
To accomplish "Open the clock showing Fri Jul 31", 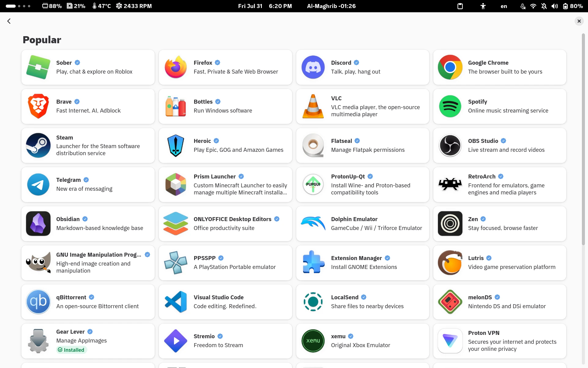I will [x=265, y=6].
